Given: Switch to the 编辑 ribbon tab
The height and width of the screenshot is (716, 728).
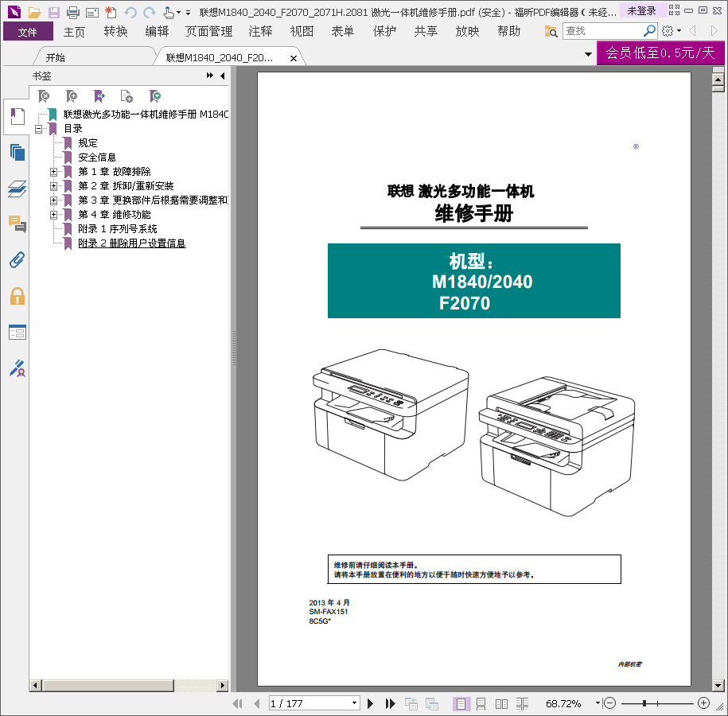Looking at the screenshot, I should [x=157, y=32].
